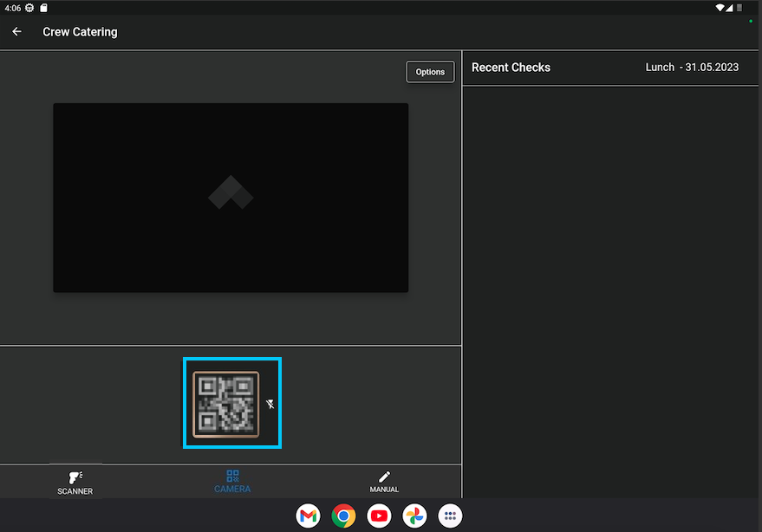Screen dimensions: 762x532
Task: Open Gmail from the taskbar
Action: pyautogui.click(x=308, y=516)
